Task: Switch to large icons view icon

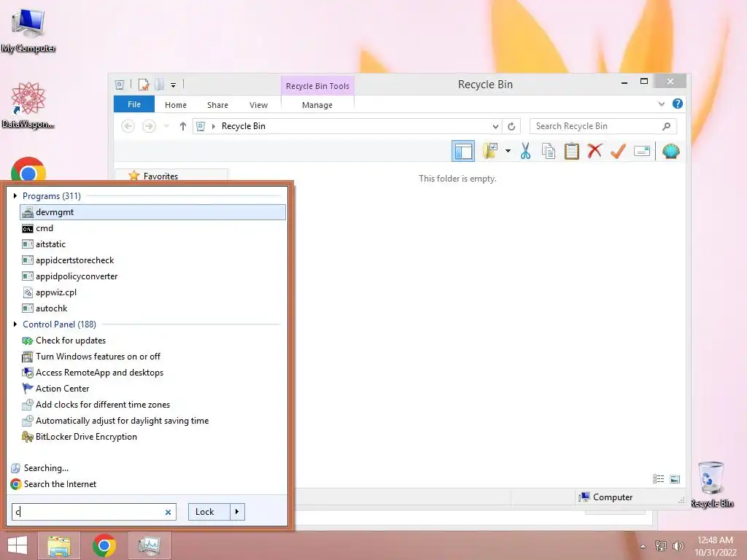Action: click(x=675, y=479)
